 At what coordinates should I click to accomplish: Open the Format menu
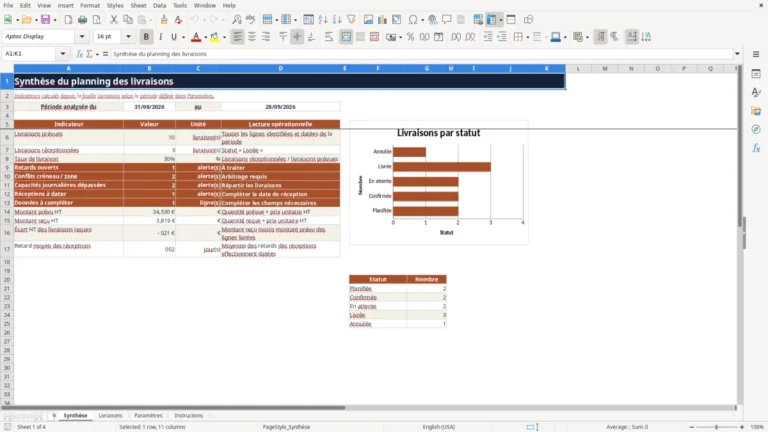90,5
